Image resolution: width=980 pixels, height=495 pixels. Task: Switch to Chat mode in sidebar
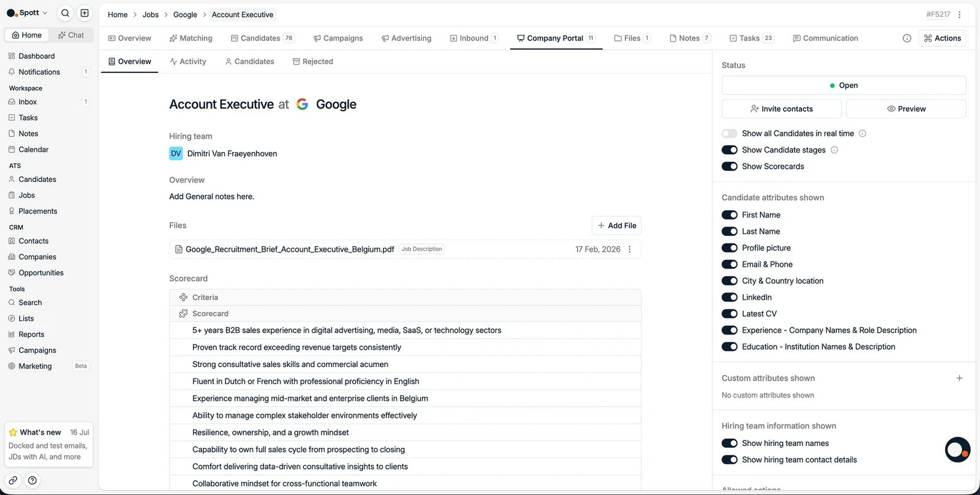[71, 35]
